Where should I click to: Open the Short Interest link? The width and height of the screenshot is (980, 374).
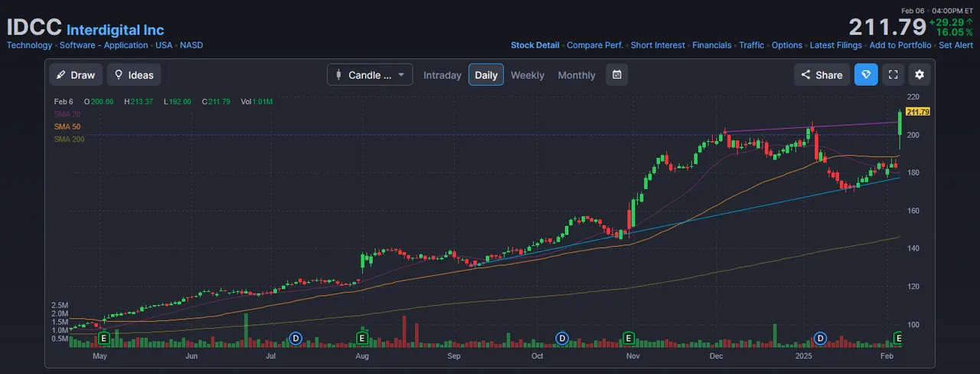[658, 45]
